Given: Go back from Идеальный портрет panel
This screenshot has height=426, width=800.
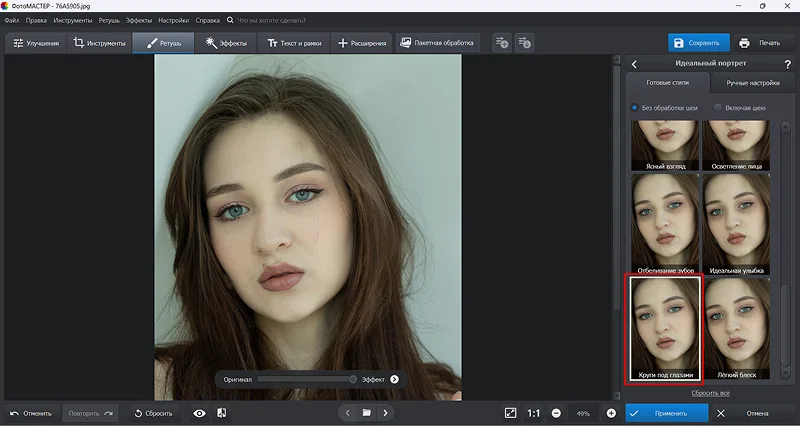Looking at the screenshot, I should (634, 64).
